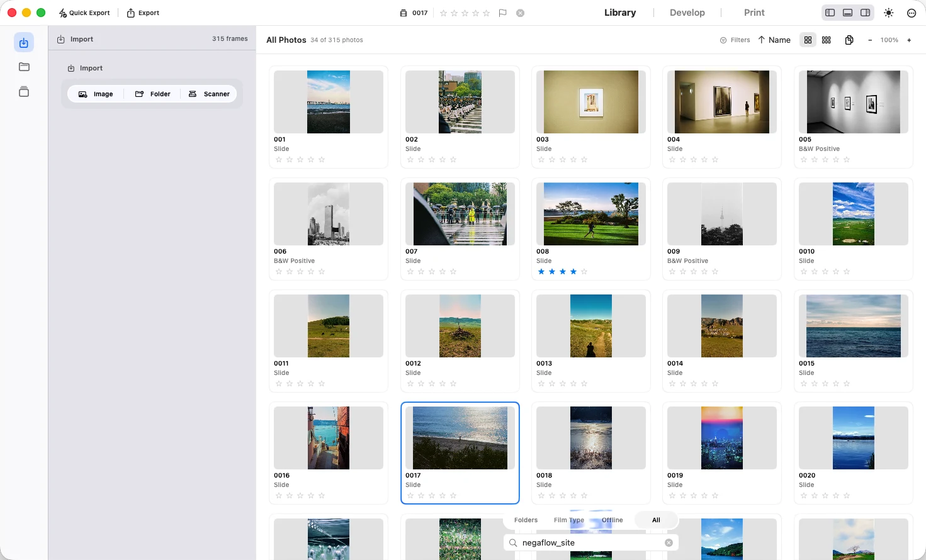Click the Import panel header
Screen dimensions: 926x560
(x=152, y=39)
